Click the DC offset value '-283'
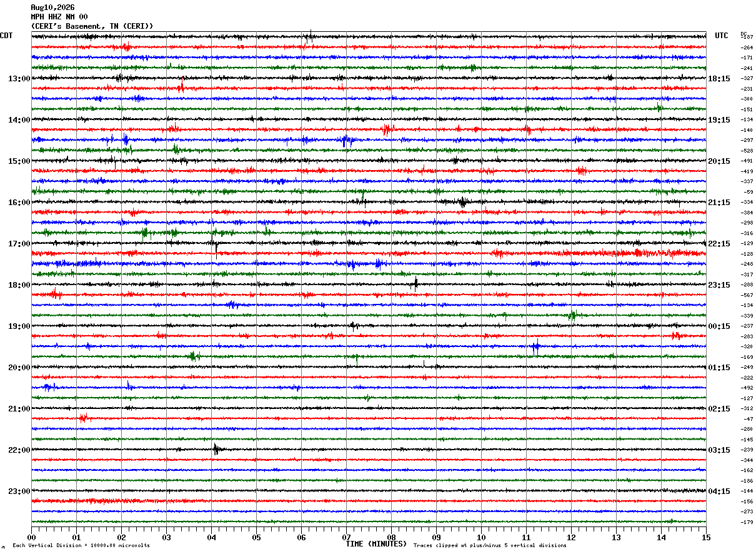 point(747,336)
